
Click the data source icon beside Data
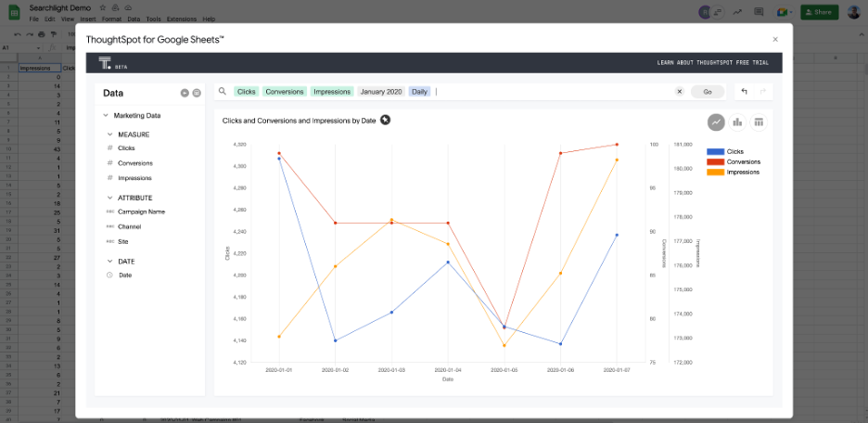197,93
